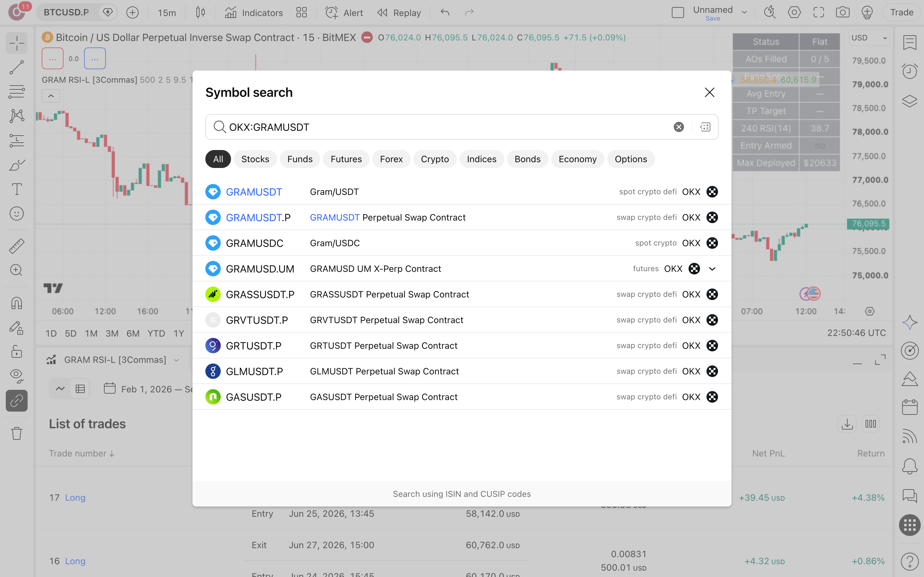Toggle lock all drawing tools
Viewport: 924px width, 577px height.
[16, 351]
